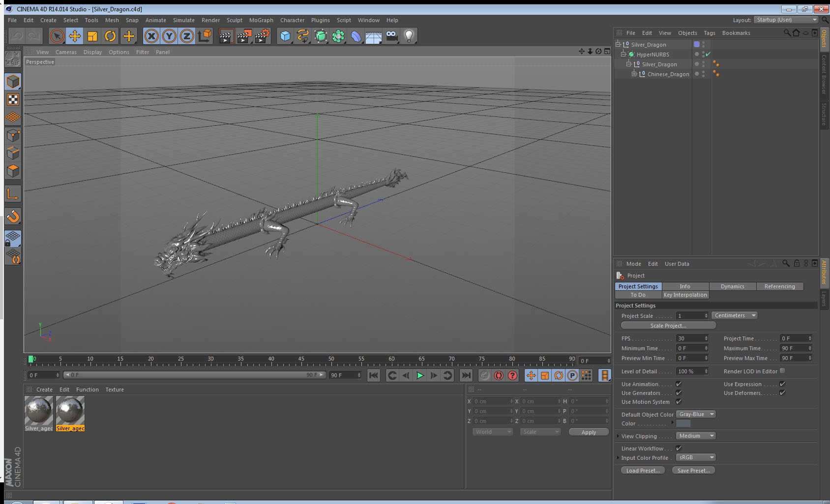This screenshot has width=830, height=504.
Task: Open the Layout Startup dropdown
Action: [786, 20]
